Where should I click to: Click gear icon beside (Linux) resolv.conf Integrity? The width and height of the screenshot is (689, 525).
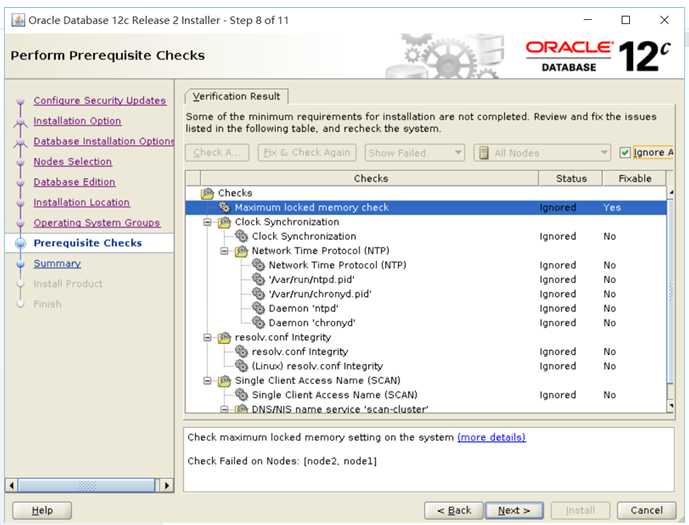(x=241, y=366)
